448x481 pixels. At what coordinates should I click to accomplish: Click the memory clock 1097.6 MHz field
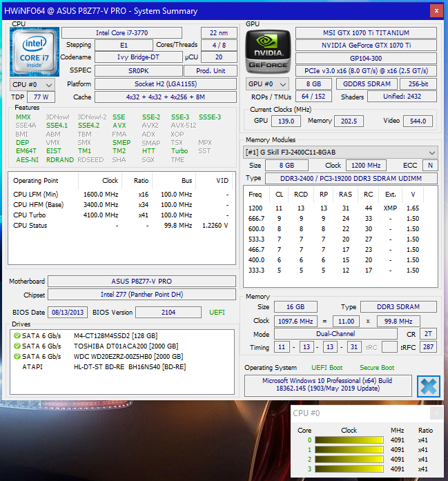(x=295, y=321)
